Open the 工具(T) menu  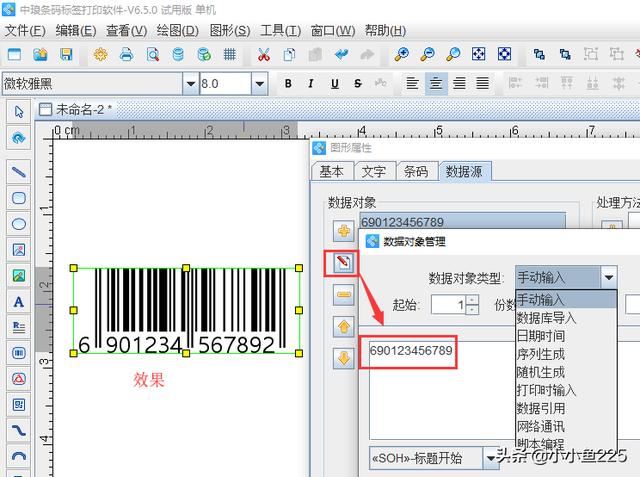click(x=280, y=31)
